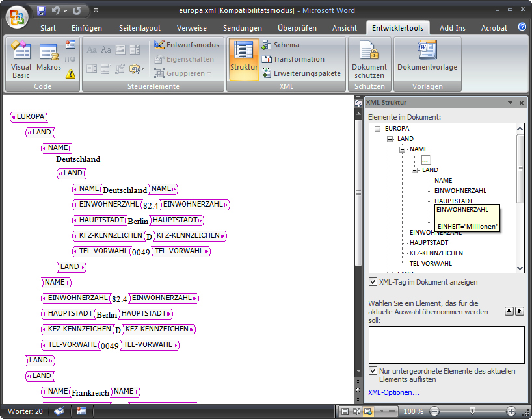Viewport: 532px width, 419px height.
Task: Toggle the Struktur XML pane
Action: pos(244,60)
